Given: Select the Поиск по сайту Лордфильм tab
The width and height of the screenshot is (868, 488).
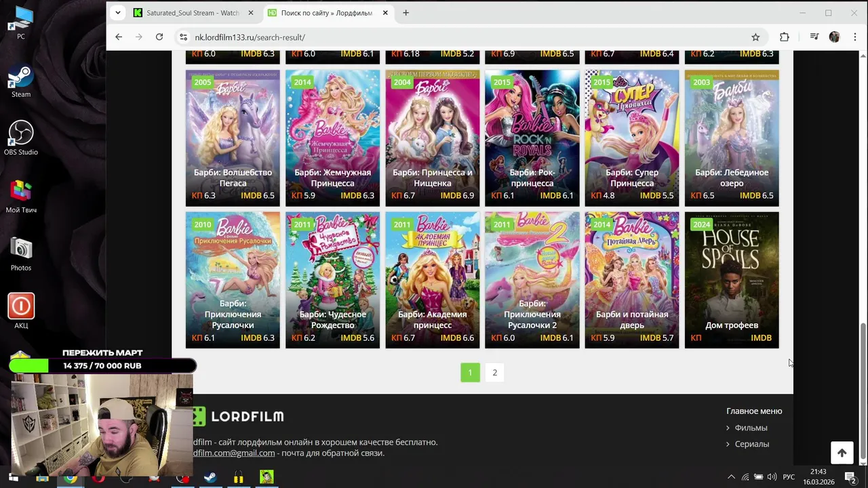Looking at the screenshot, I should pyautogui.click(x=329, y=13).
